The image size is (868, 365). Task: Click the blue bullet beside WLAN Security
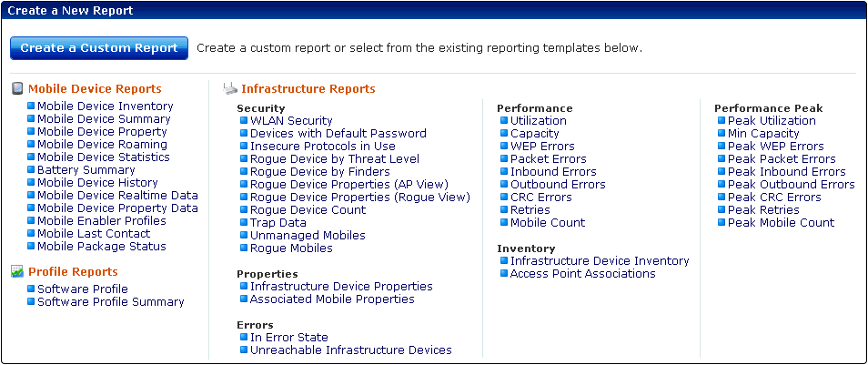[x=244, y=120]
